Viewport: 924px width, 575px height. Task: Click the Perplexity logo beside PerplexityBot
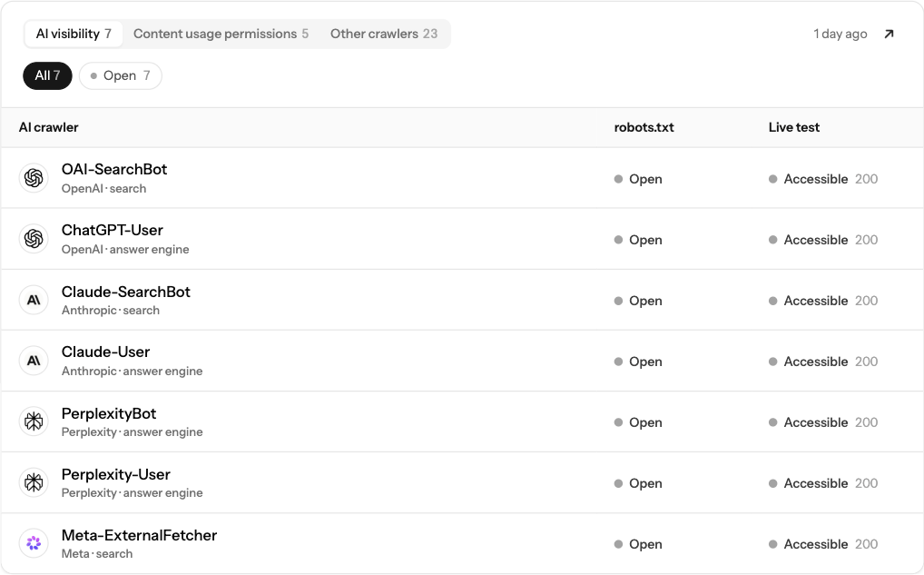(x=34, y=421)
